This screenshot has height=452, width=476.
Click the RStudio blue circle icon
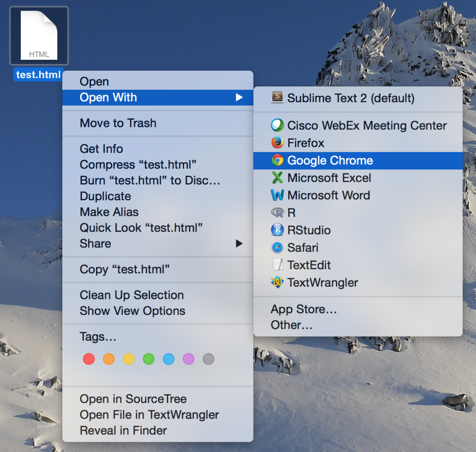tap(277, 230)
